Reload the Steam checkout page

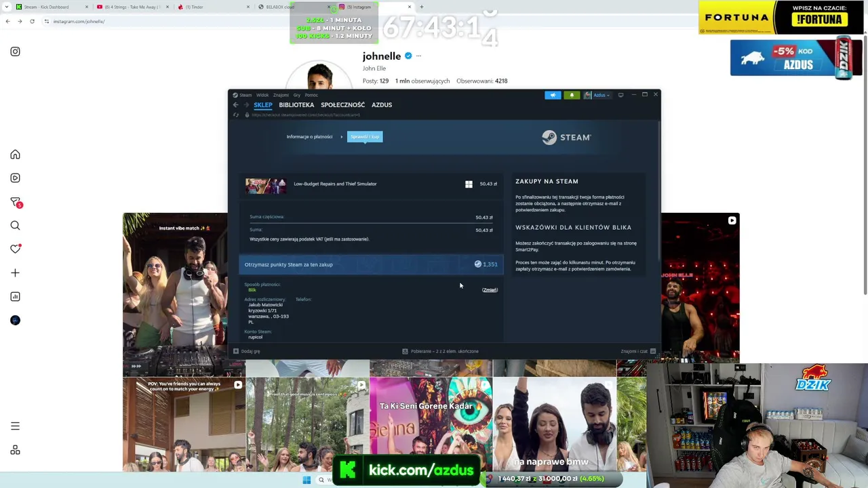[235, 115]
